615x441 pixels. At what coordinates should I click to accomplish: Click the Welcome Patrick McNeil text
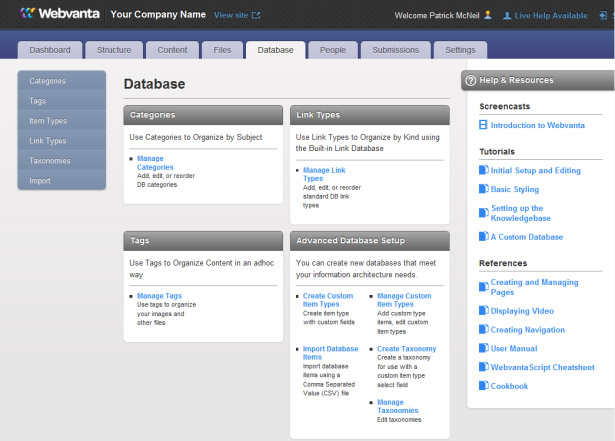tap(437, 15)
